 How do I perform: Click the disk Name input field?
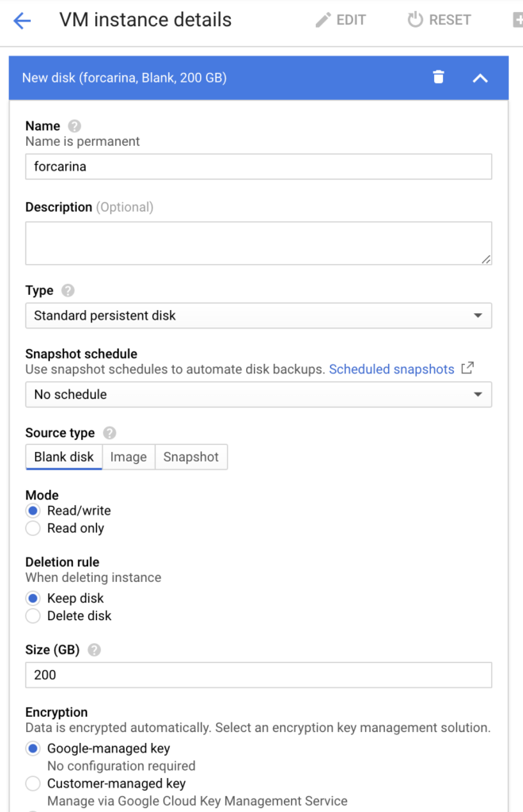258,167
